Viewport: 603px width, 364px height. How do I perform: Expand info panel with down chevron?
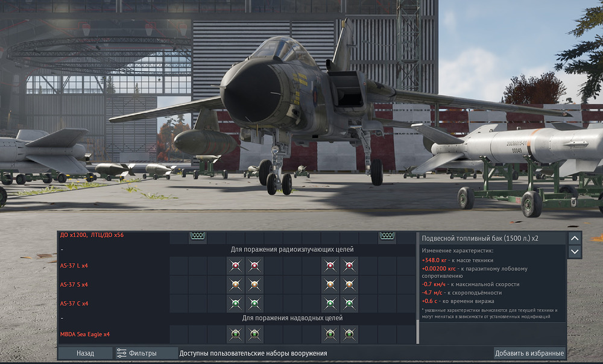point(575,252)
